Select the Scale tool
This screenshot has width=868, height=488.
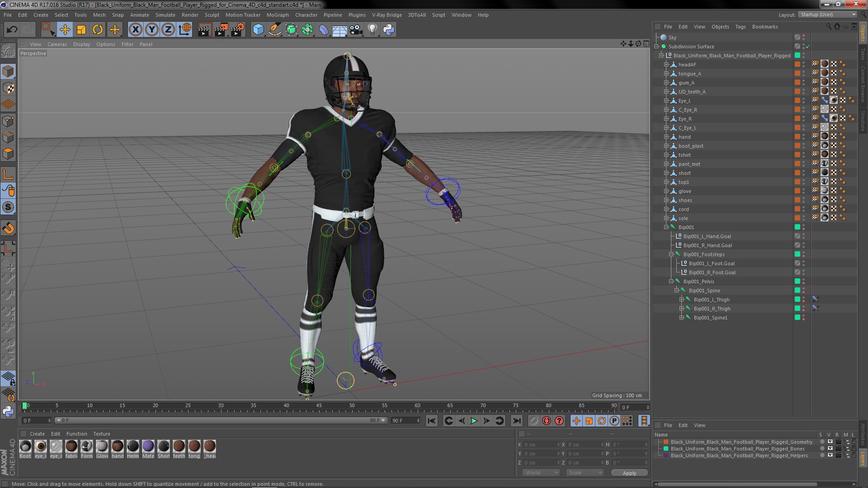click(x=81, y=30)
